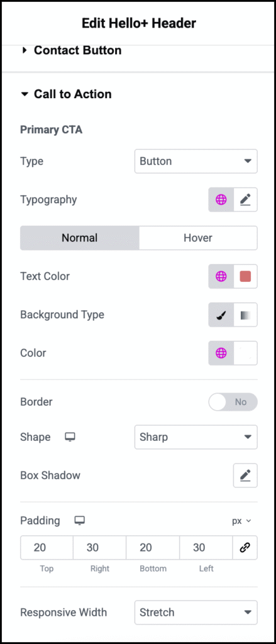Toggle the Border switch
This screenshot has width=276, height=644.
click(233, 402)
